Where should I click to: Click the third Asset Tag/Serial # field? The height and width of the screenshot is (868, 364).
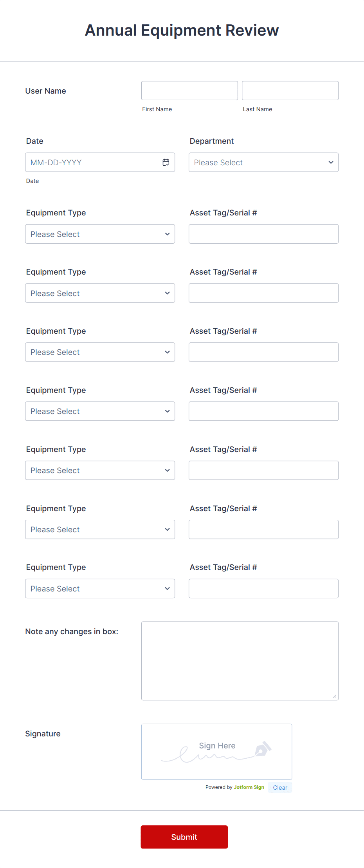(263, 352)
